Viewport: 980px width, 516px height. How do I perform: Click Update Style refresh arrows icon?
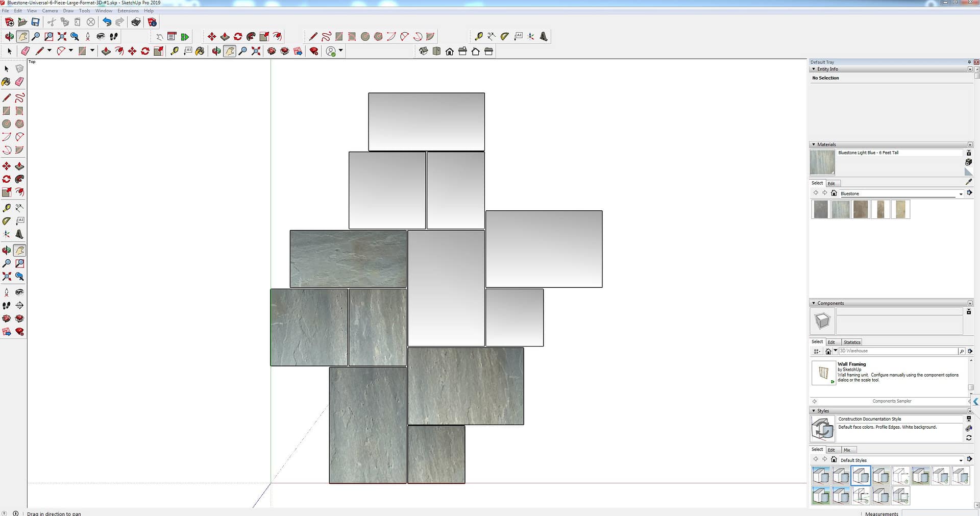(x=968, y=438)
